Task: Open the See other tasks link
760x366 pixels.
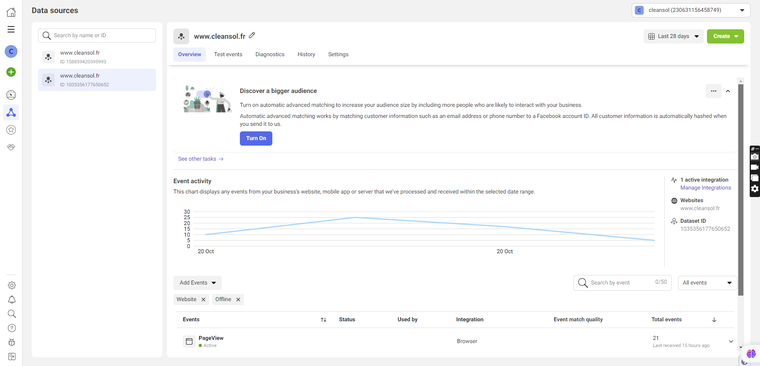Action: click(200, 159)
